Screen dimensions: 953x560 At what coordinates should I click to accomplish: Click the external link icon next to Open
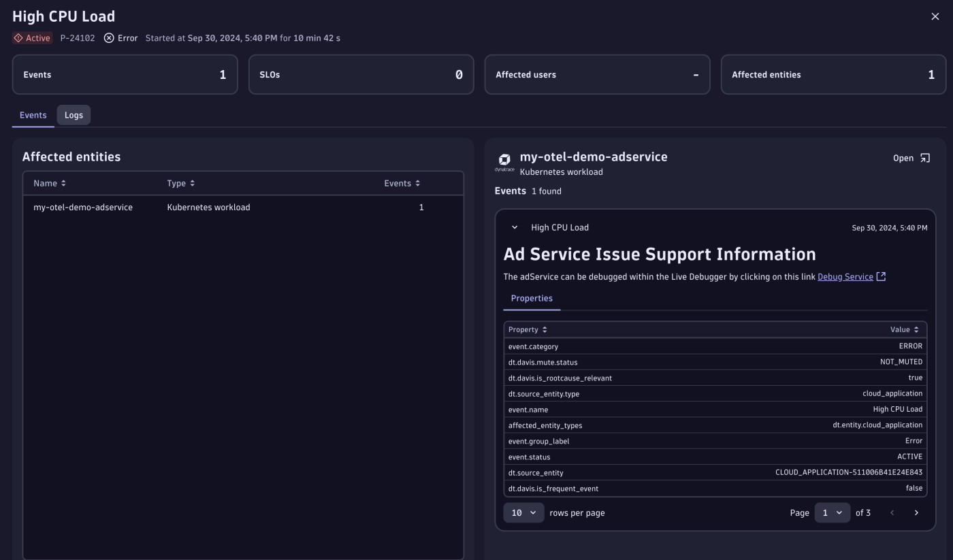coord(925,158)
